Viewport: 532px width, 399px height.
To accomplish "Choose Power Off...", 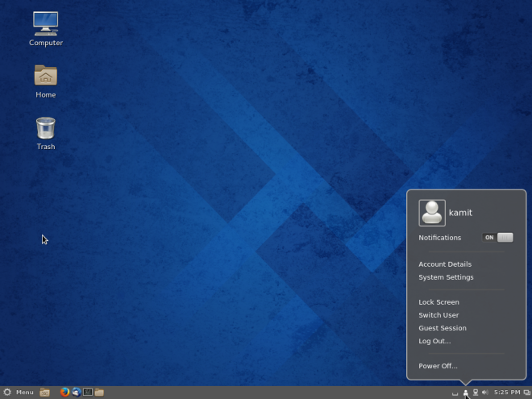I will pos(438,366).
